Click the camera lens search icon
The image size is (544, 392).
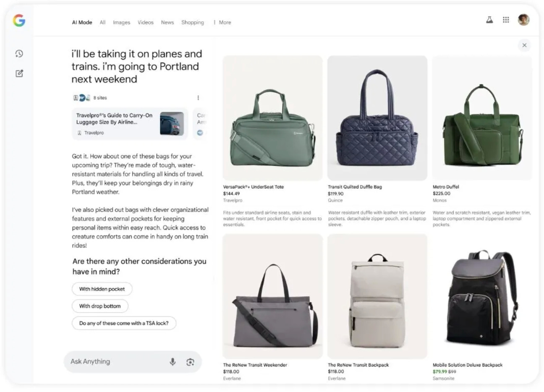[190, 362]
